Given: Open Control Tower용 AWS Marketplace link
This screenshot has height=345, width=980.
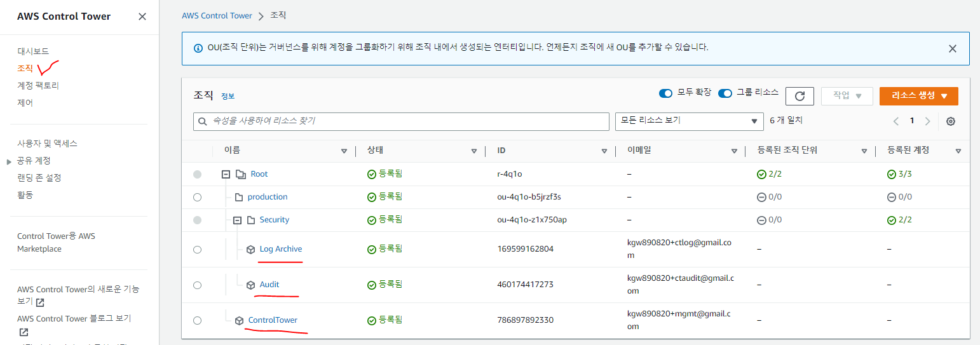Looking at the screenshot, I should (56, 243).
